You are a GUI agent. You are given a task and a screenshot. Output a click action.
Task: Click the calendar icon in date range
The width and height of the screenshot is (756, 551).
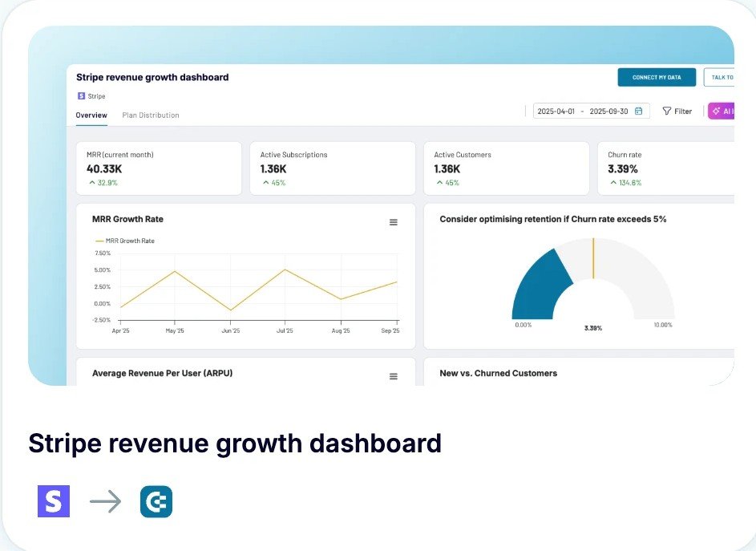pyautogui.click(x=638, y=111)
